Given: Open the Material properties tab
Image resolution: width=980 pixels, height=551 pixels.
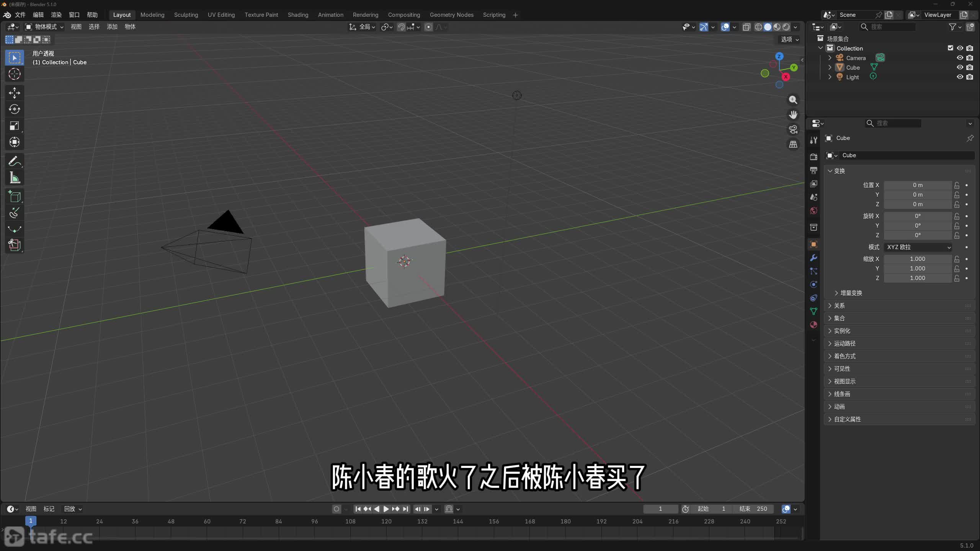Looking at the screenshot, I should point(813,325).
